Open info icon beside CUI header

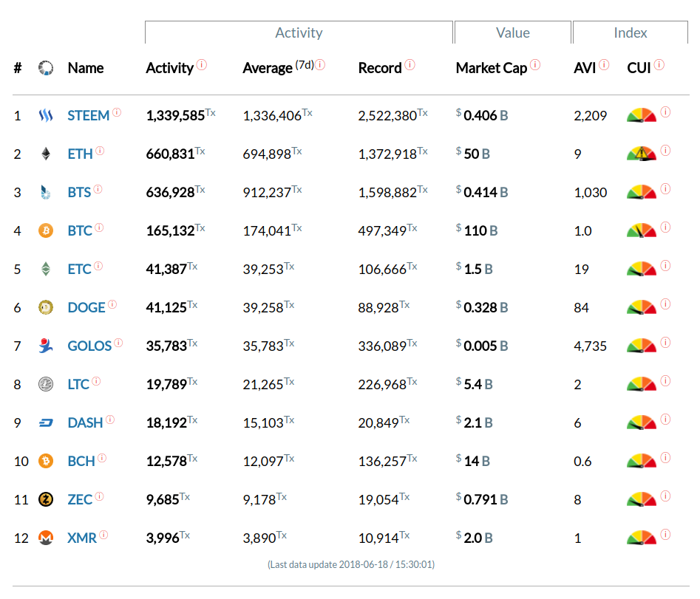tap(659, 65)
